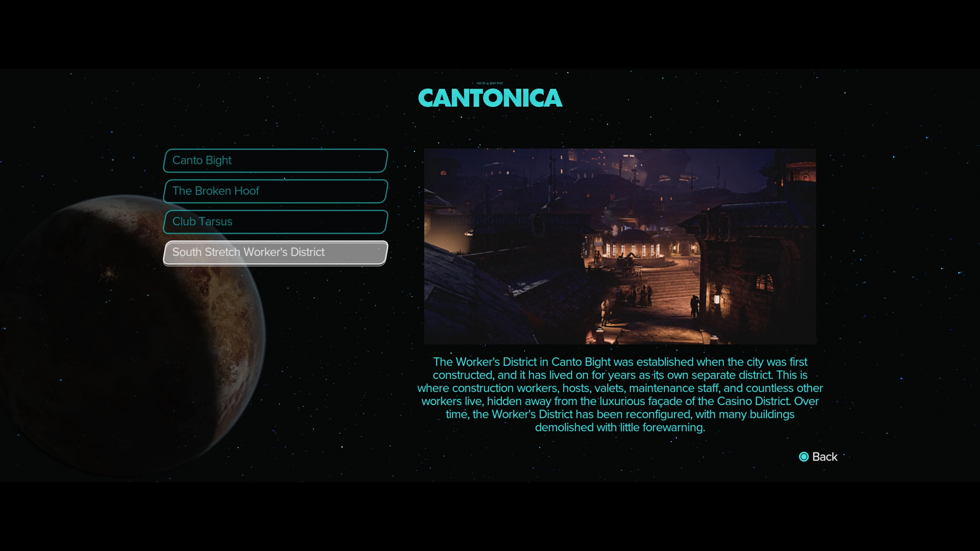This screenshot has height=551, width=980.
Task: Open The Broken Hoof entry
Action: [275, 191]
